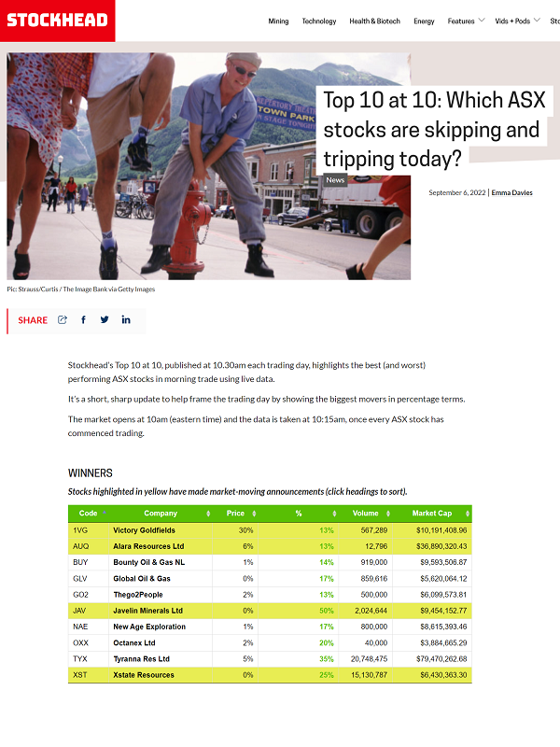
Task: Share the article on LinkedIn
Action: point(126,319)
